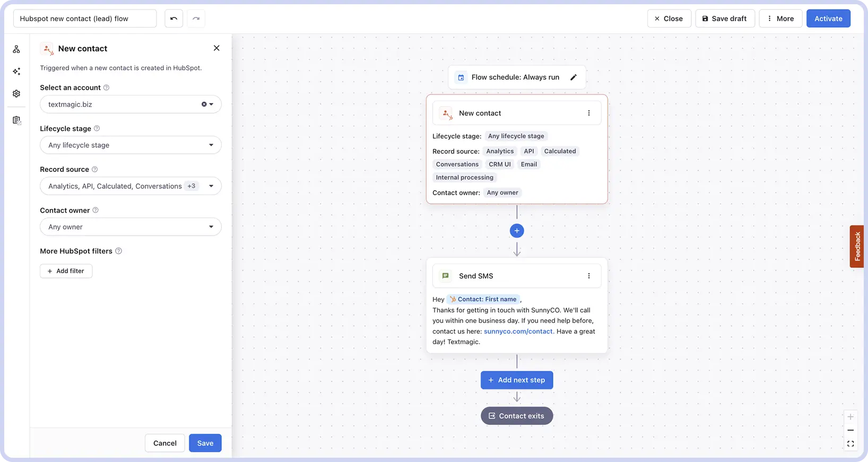The height and width of the screenshot is (462, 868).
Task: Click the undo arrow icon
Action: [173, 19]
